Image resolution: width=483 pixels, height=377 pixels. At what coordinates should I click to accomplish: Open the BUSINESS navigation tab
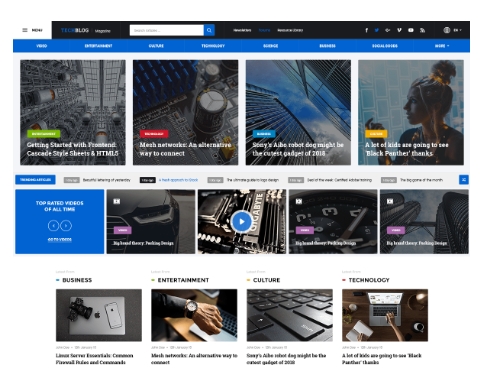tap(327, 46)
